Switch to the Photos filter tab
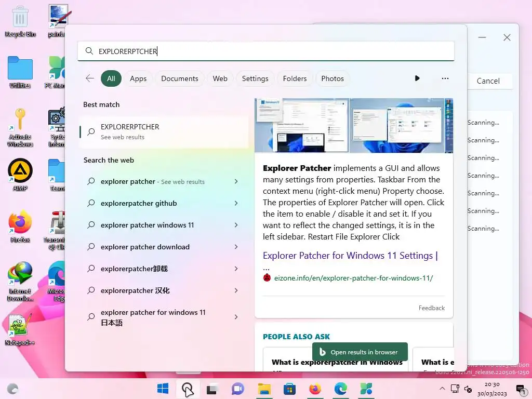 coord(332,78)
